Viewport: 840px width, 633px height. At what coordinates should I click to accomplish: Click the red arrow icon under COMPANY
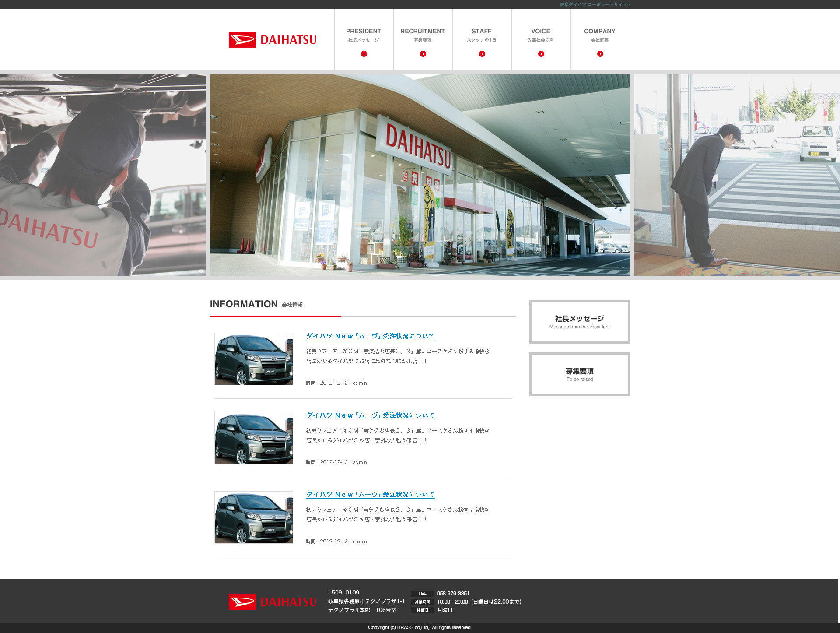(x=600, y=54)
